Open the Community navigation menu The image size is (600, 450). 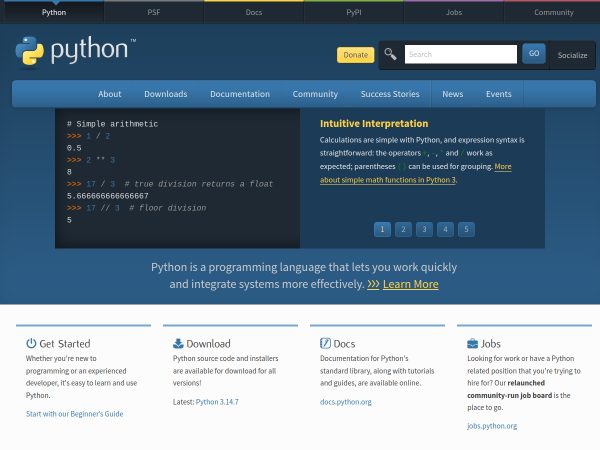tap(315, 94)
